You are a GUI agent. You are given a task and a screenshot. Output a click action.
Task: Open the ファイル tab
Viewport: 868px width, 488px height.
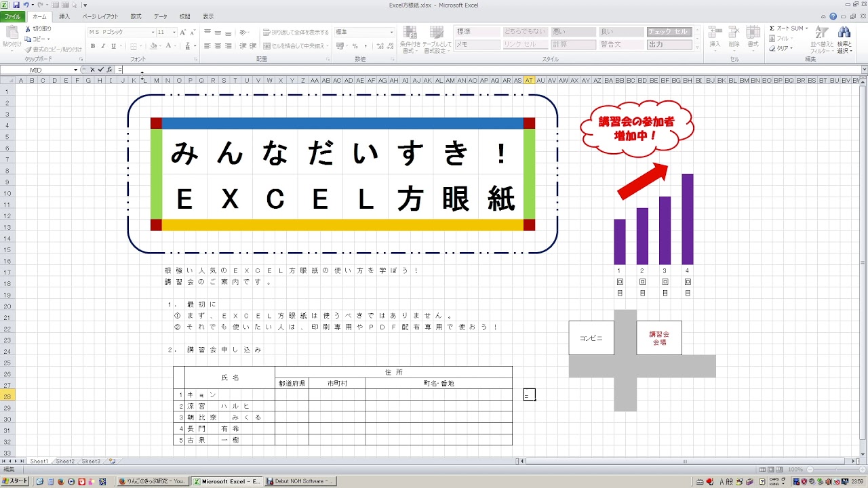[13, 16]
